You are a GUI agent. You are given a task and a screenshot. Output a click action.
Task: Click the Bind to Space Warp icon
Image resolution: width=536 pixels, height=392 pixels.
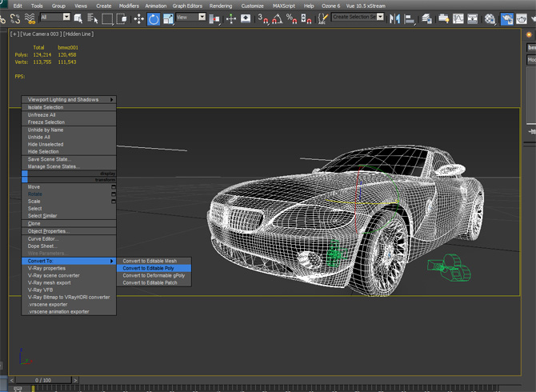pos(30,18)
